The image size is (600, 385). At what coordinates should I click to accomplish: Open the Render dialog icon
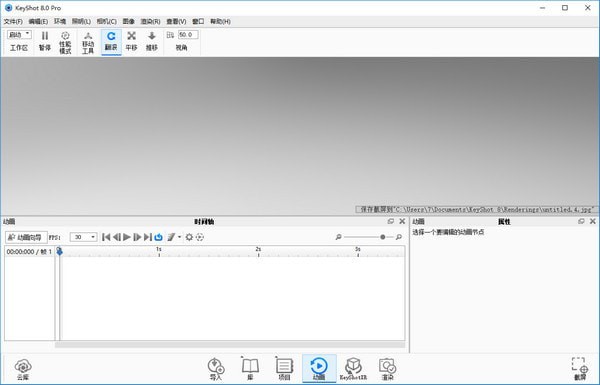tap(387, 370)
